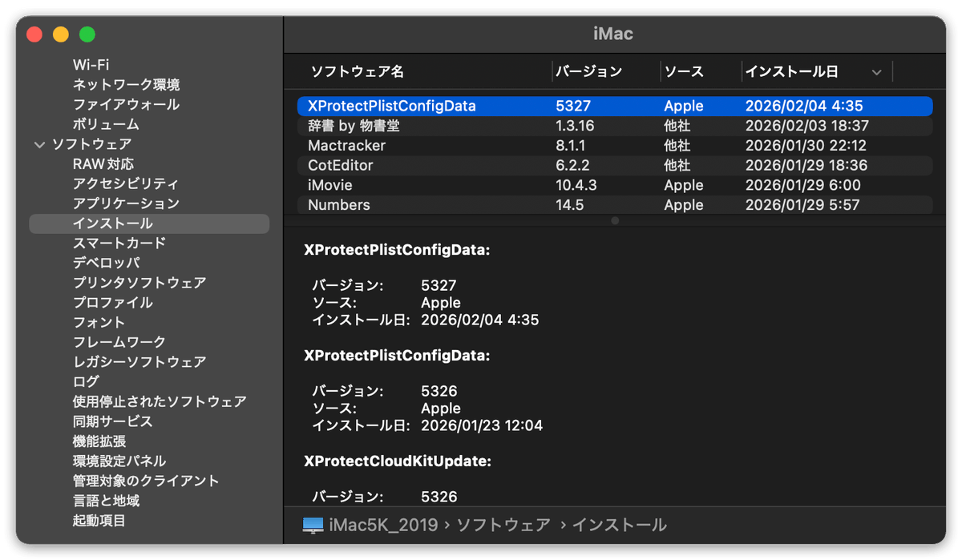Select Wi-Fi in the sidebar
This screenshot has width=962, height=560.
[91, 65]
